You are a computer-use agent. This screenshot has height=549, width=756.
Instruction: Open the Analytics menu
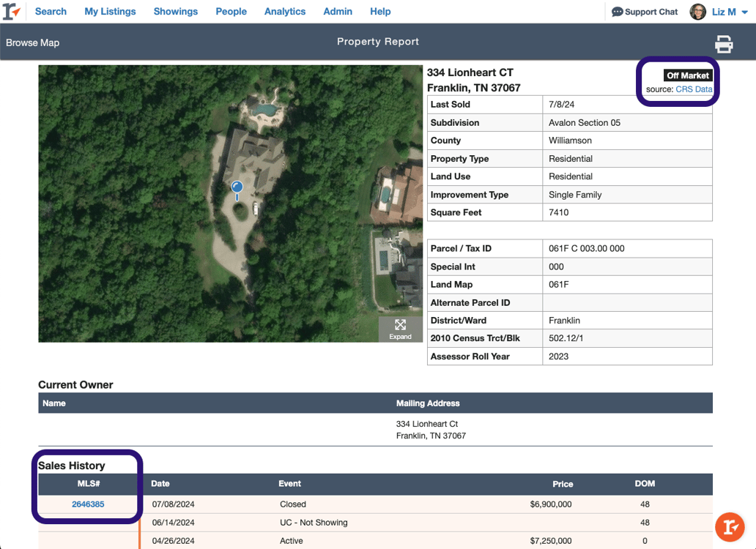tap(285, 12)
